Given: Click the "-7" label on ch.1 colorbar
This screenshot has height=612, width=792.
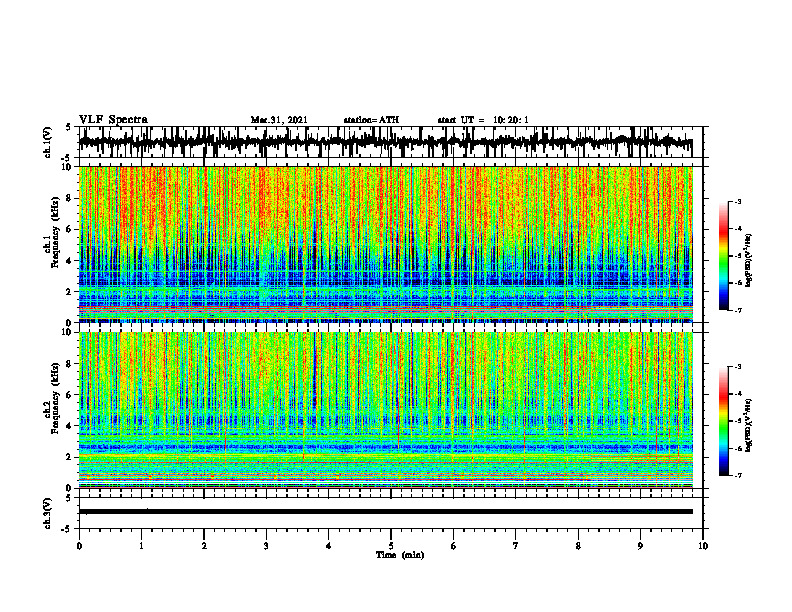Looking at the screenshot, I should click(738, 310).
